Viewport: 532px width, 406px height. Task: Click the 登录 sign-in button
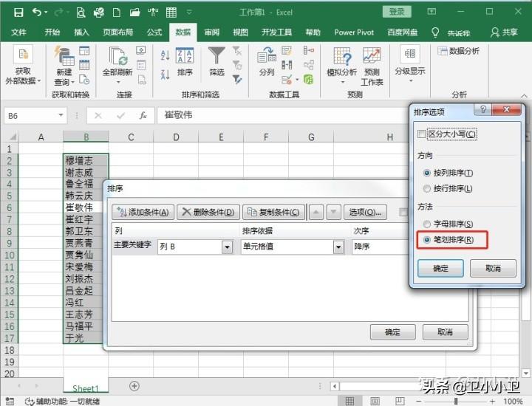point(397,13)
